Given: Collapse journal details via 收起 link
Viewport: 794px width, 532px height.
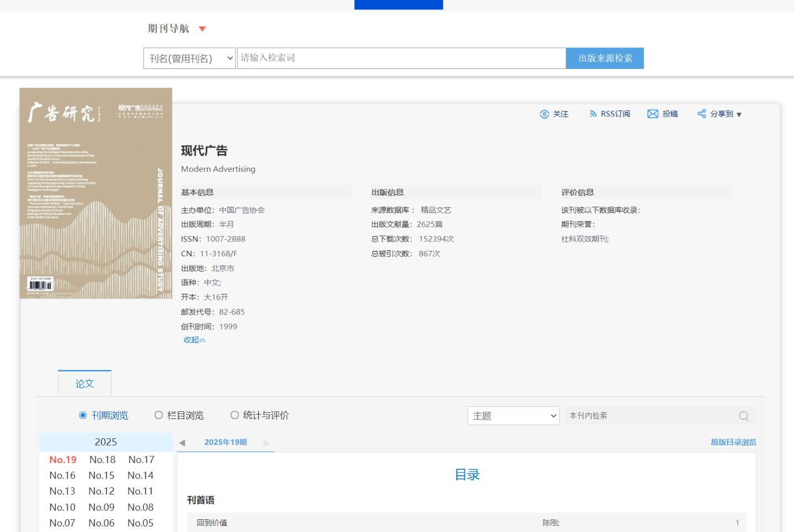Looking at the screenshot, I should 194,340.
